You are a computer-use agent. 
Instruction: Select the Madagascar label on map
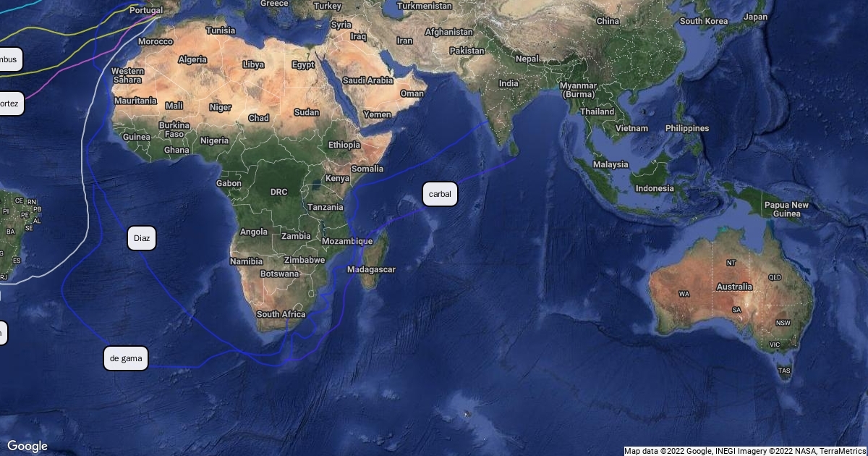[371, 269]
